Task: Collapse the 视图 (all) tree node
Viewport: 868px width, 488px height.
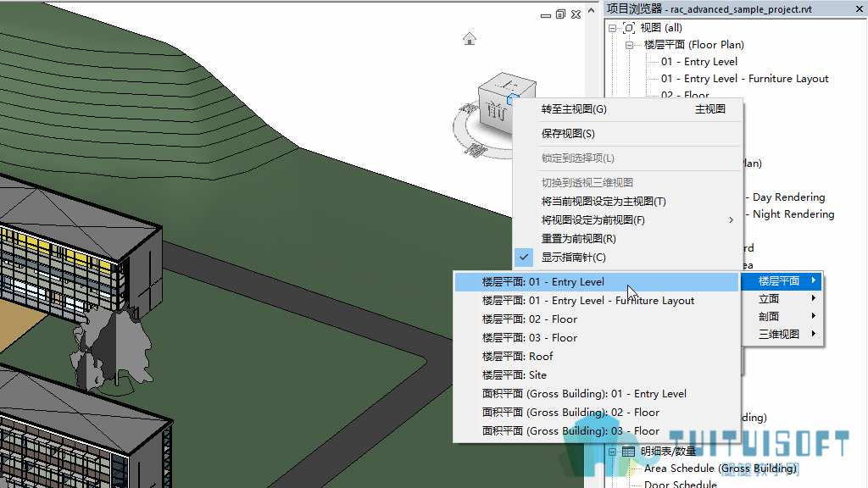Action: 612,28
